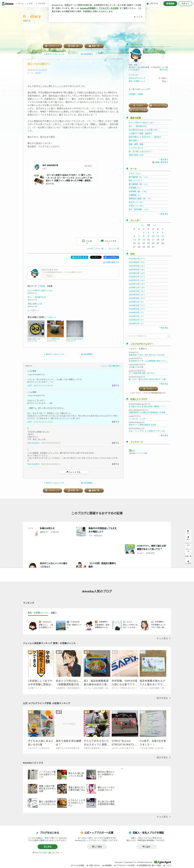Open thumbnail 深夜に帰宅した夫 image article
Image resolution: width=194 pixels, height=868 pixels.
coord(36,329)
